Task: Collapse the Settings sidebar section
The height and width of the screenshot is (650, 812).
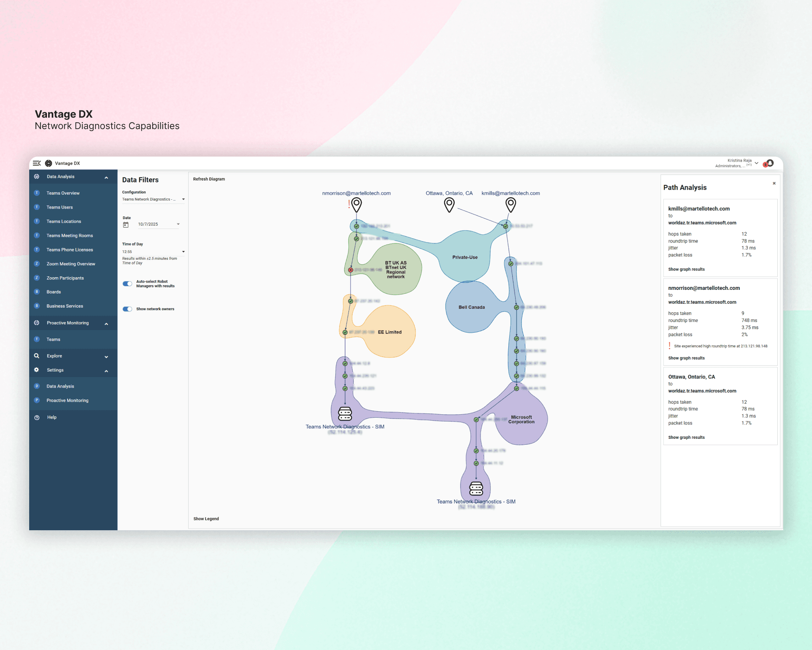Action: tap(106, 371)
